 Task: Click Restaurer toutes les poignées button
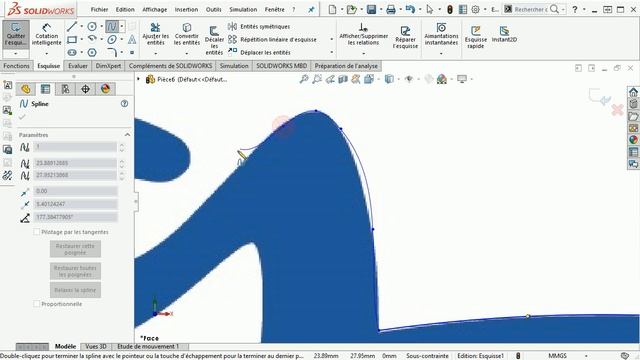(x=75, y=271)
